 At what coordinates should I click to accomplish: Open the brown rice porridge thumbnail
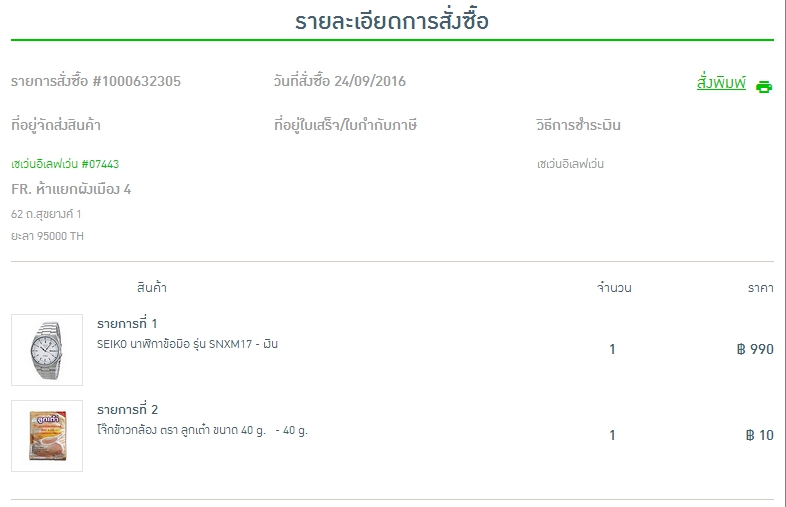pyautogui.click(x=47, y=436)
